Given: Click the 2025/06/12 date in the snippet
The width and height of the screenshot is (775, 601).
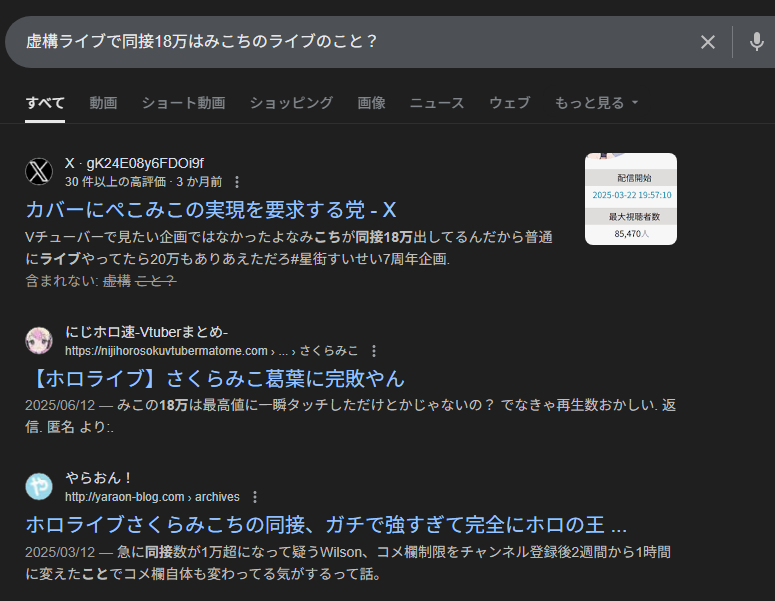Looking at the screenshot, I should [60, 405].
